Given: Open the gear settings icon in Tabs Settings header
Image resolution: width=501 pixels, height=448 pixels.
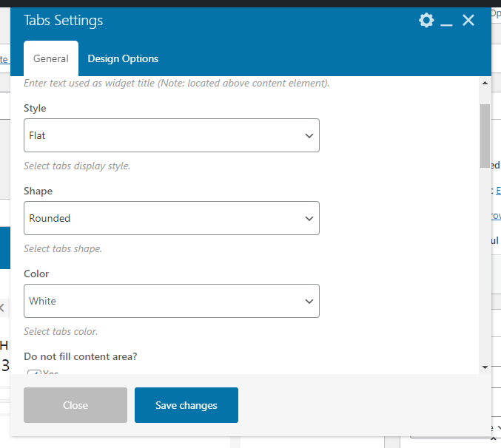Looking at the screenshot, I should 426,21.
